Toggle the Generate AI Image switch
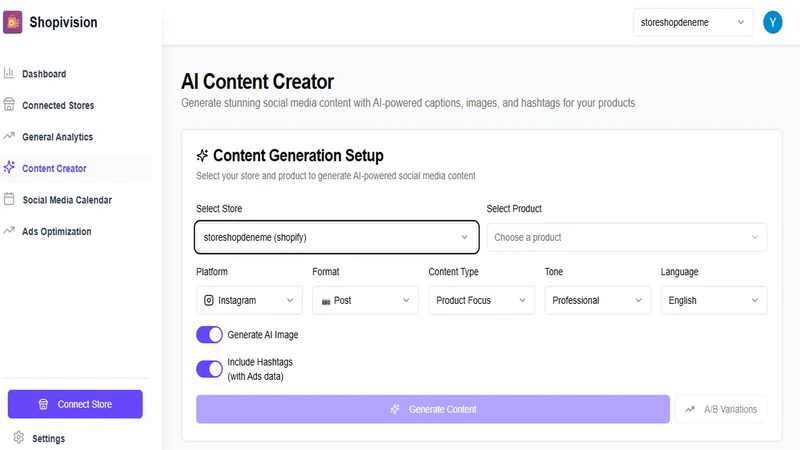 click(209, 335)
